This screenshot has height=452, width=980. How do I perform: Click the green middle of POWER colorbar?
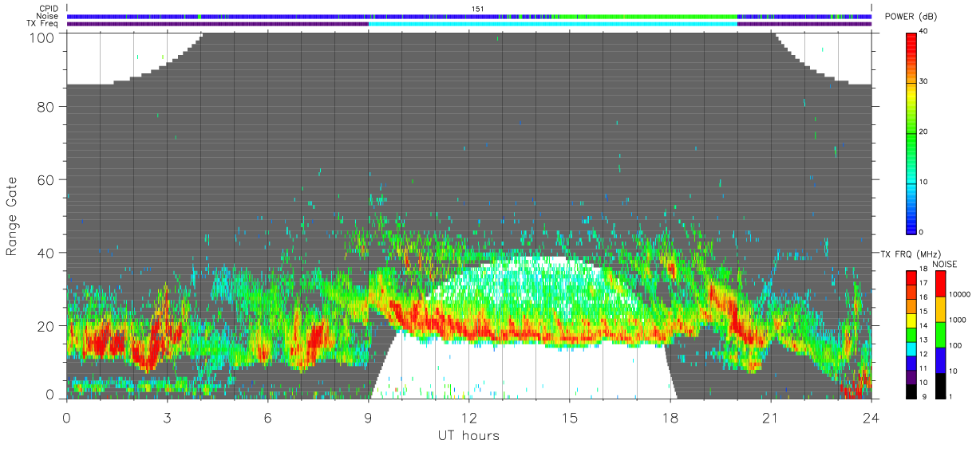912,132
